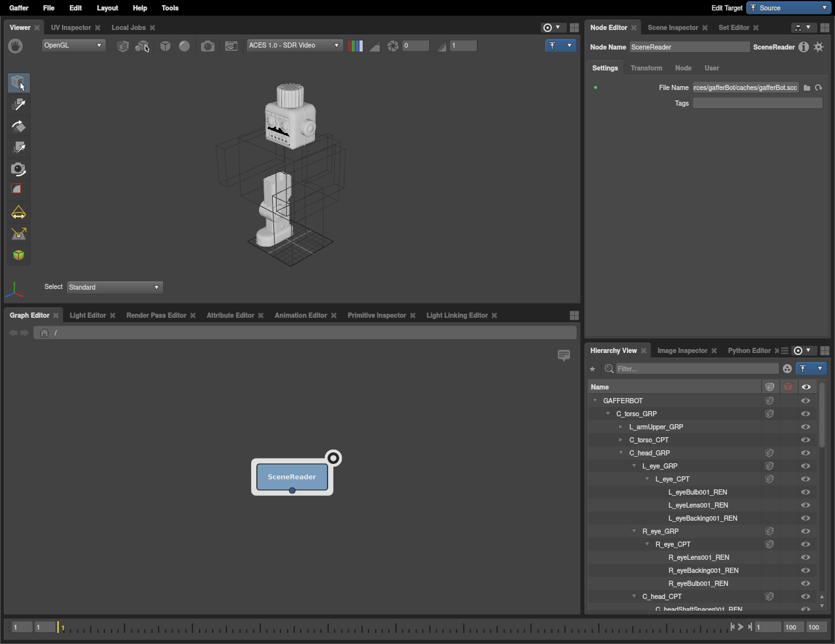Open the Edit Target Source dropdown
The height and width of the screenshot is (644, 835).
pyautogui.click(x=789, y=8)
